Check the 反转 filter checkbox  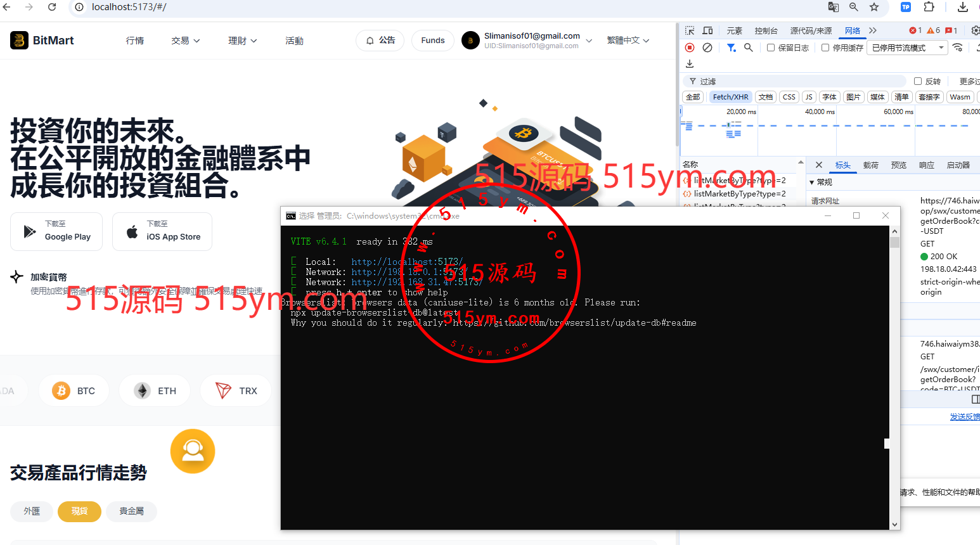pos(918,81)
